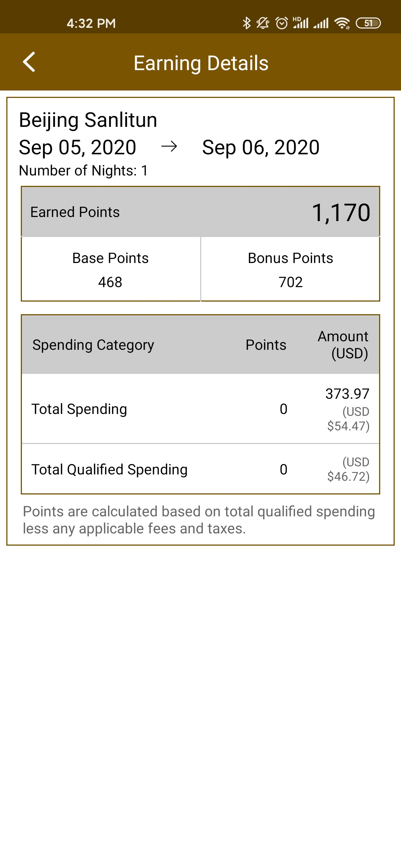Tap the 4:32 PM clock

pos(91,23)
